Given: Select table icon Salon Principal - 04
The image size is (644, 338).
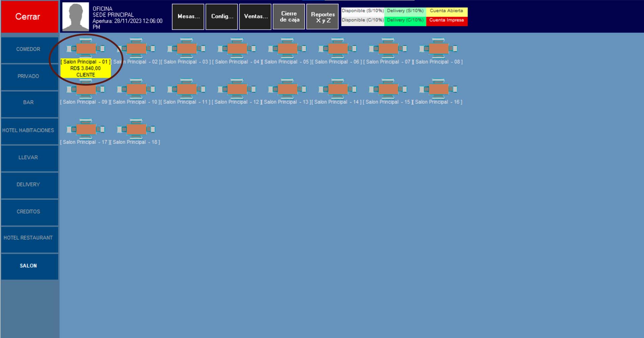Looking at the screenshot, I should 237,49.
